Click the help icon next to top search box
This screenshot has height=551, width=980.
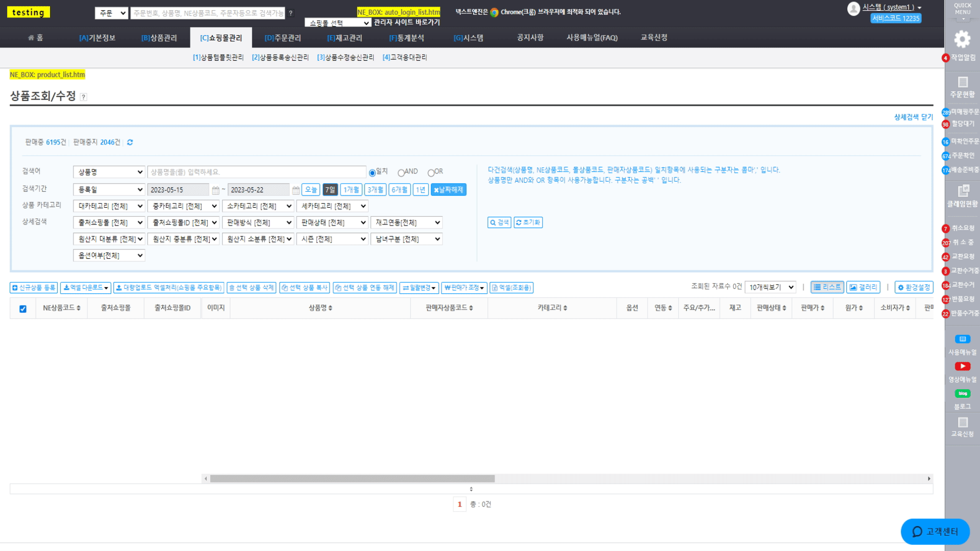point(290,13)
